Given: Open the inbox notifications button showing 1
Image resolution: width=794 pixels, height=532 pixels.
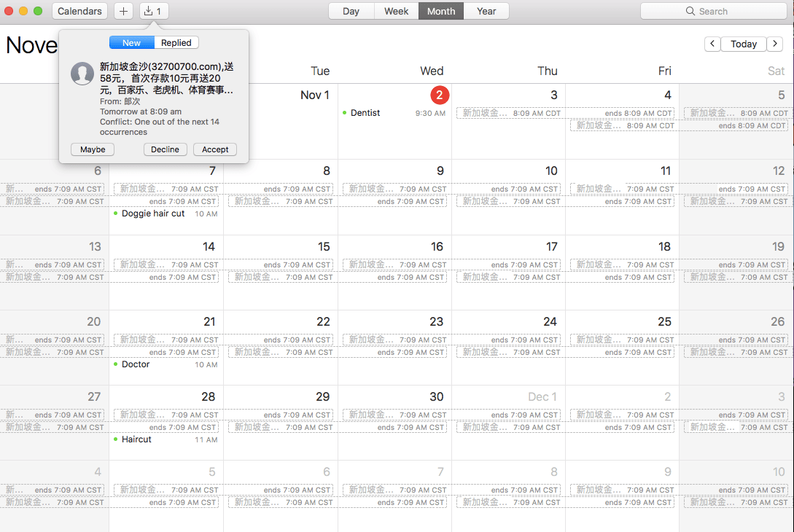Looking at the screenshot, I should 153,11.
